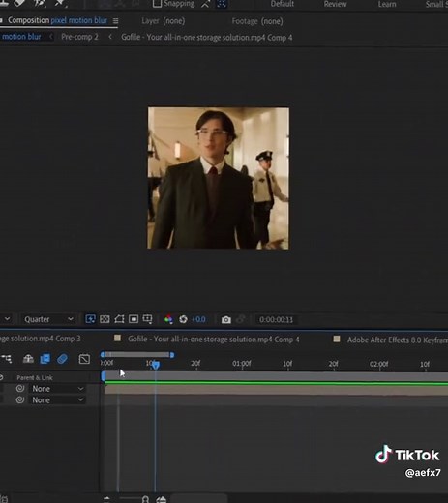Viewport: 448px width, 503px height.
Task: Open Gofile Comp 4 breadcrumb link
Action: pos(207,38)
